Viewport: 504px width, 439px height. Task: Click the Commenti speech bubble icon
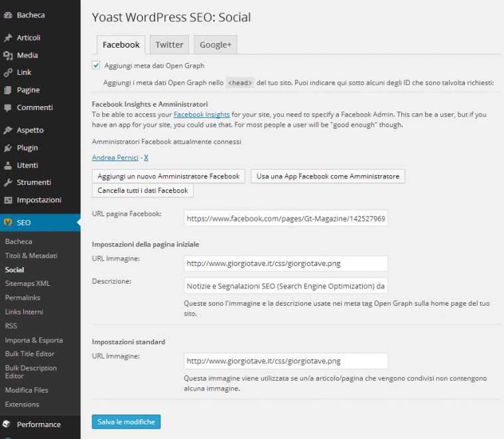[8, 107]
